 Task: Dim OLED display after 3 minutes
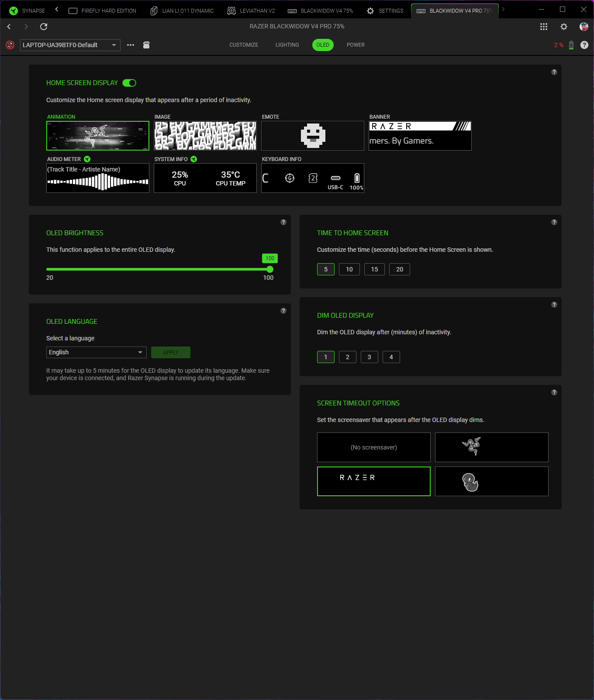pos(370,357)
